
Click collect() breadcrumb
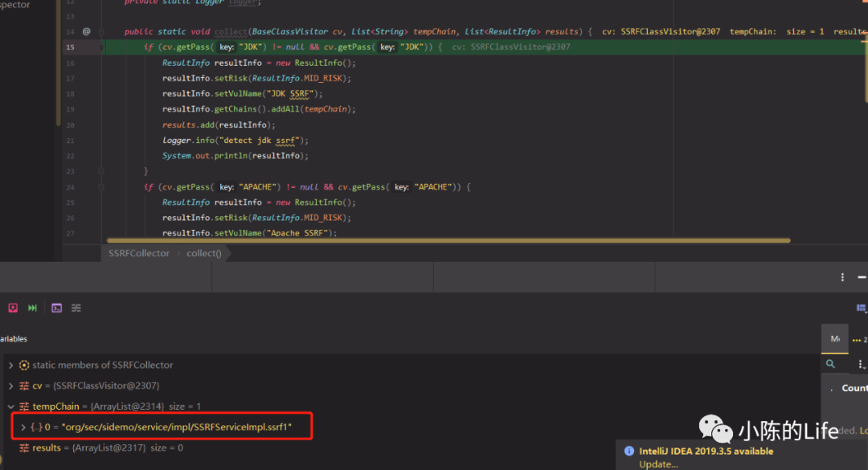click(203, 253)
